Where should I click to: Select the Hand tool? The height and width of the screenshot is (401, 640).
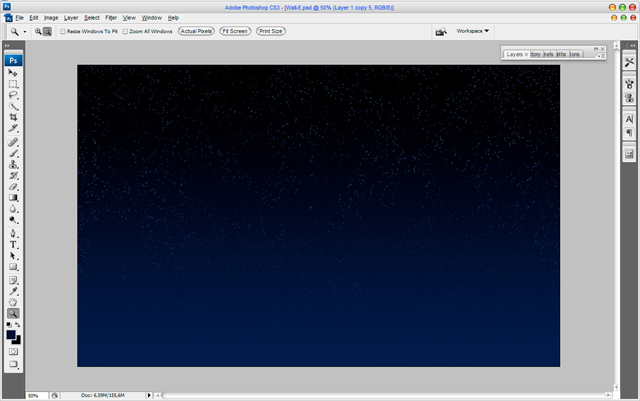13,302
